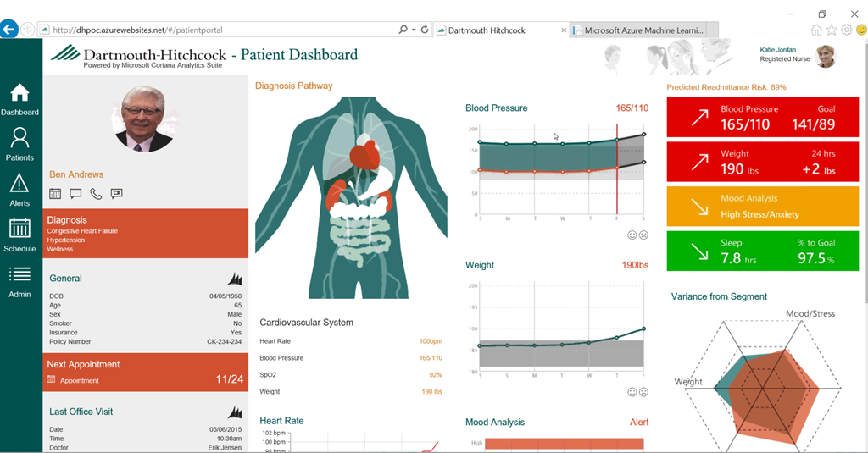This screenshot has height=453, width=868.
Task: Click the Dartmouth logo icon beside General
Action: (x=235, y=279)
